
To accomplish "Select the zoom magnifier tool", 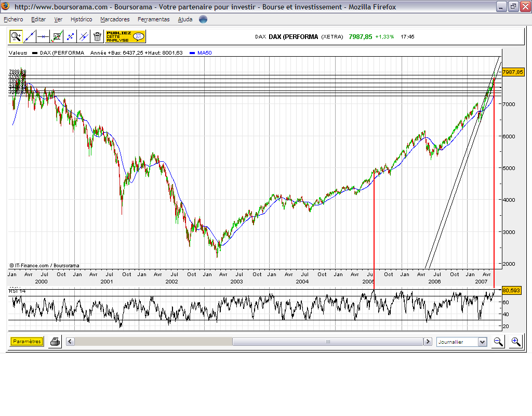I will 16,36.
